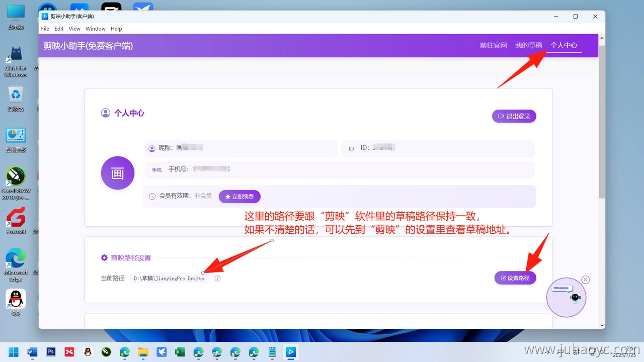Click the 剪映小助手(免费客户端) header title

[88, 46]
